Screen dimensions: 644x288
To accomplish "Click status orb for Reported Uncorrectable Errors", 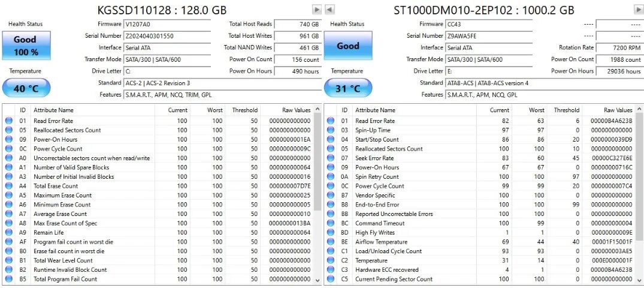I will click(331, 214).
